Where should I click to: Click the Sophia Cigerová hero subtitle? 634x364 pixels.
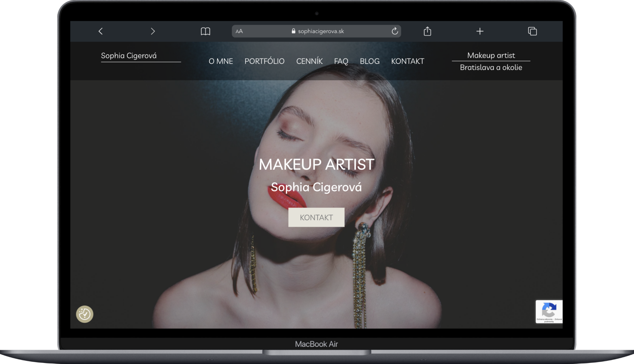coord(316,187)
